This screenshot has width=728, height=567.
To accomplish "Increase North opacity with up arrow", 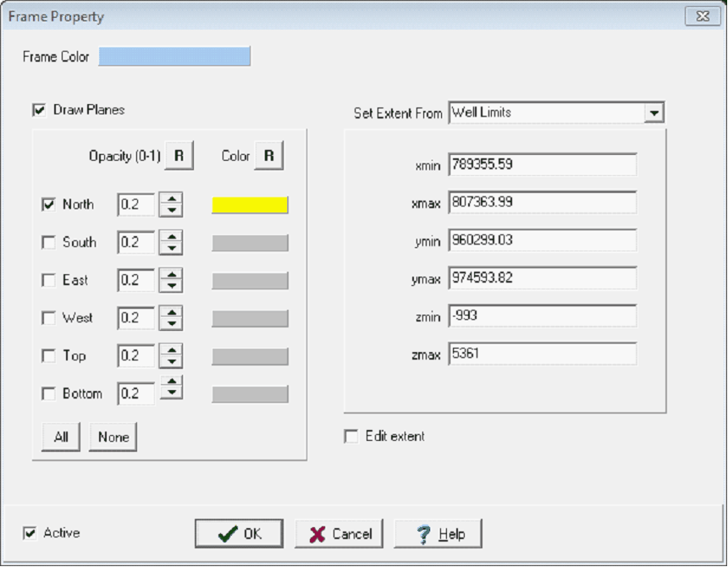I will (171, 199).
